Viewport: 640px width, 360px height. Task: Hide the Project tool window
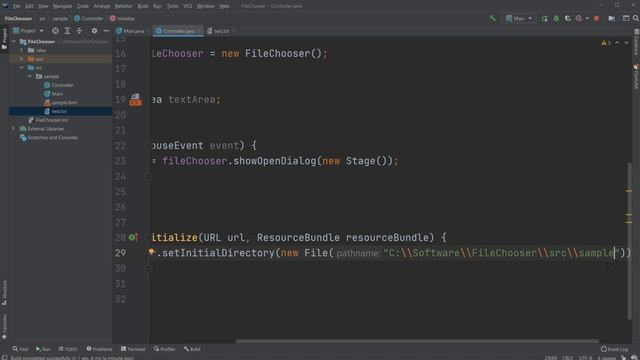pos(106,31)
